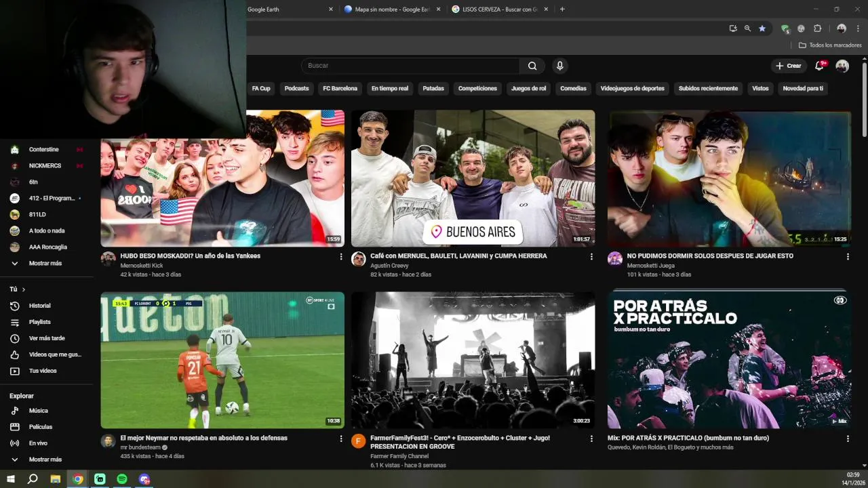Select the Vistos filter chip
The image size is (868, 488).
pyautogui.click(x=760, y=89)
